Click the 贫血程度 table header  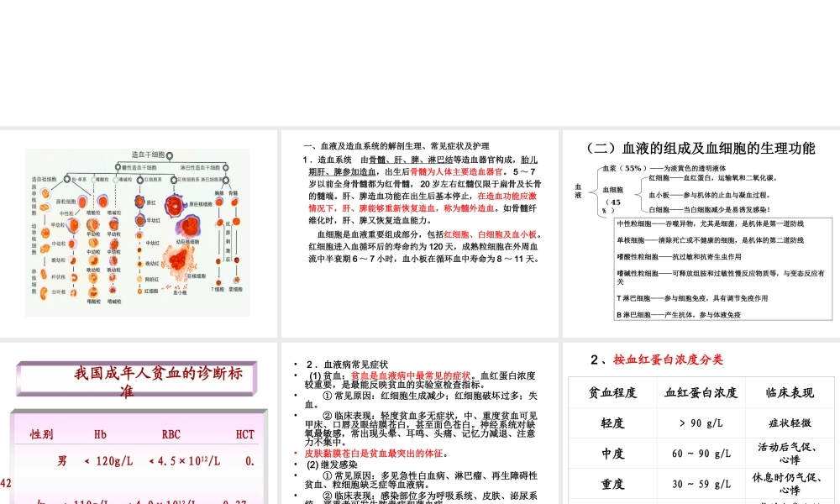pos(612,392)
